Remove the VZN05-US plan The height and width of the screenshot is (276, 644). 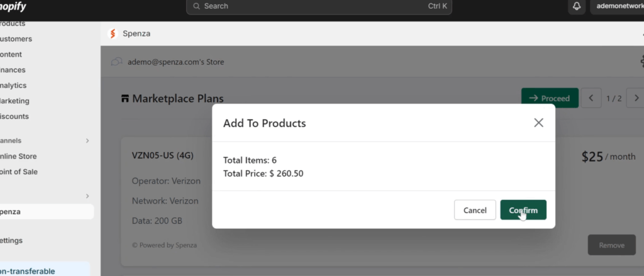611,245
